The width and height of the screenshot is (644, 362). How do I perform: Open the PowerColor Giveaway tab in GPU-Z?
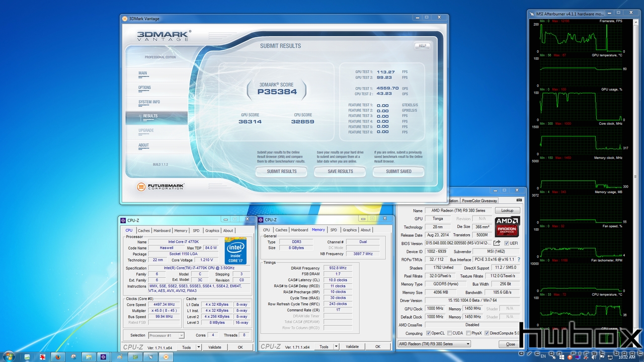[x=479, y=201]
